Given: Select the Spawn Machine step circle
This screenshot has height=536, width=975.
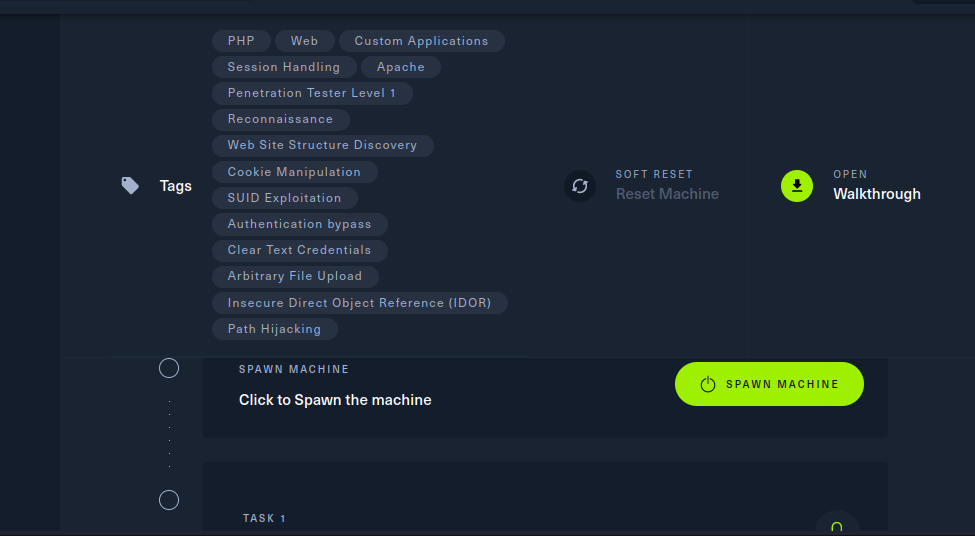Looking at the screenshot, I should 169,368.
